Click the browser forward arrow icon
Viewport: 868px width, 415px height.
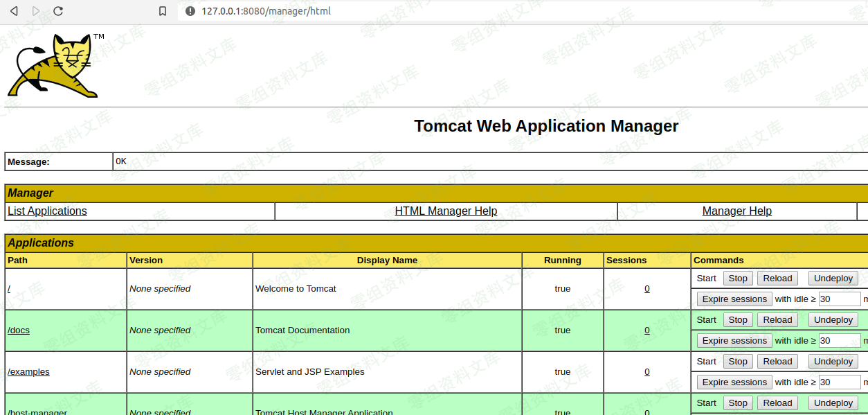point(36,11)
